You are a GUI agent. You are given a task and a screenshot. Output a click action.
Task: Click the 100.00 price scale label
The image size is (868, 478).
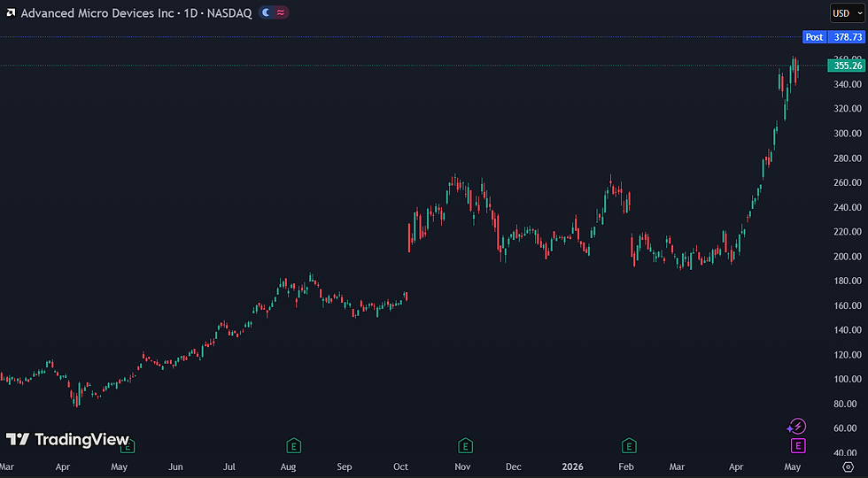pyautogui.click(x=848, y=380)
